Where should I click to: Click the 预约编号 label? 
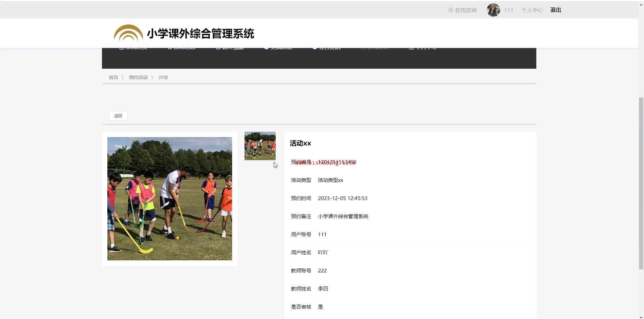(301, 162)
